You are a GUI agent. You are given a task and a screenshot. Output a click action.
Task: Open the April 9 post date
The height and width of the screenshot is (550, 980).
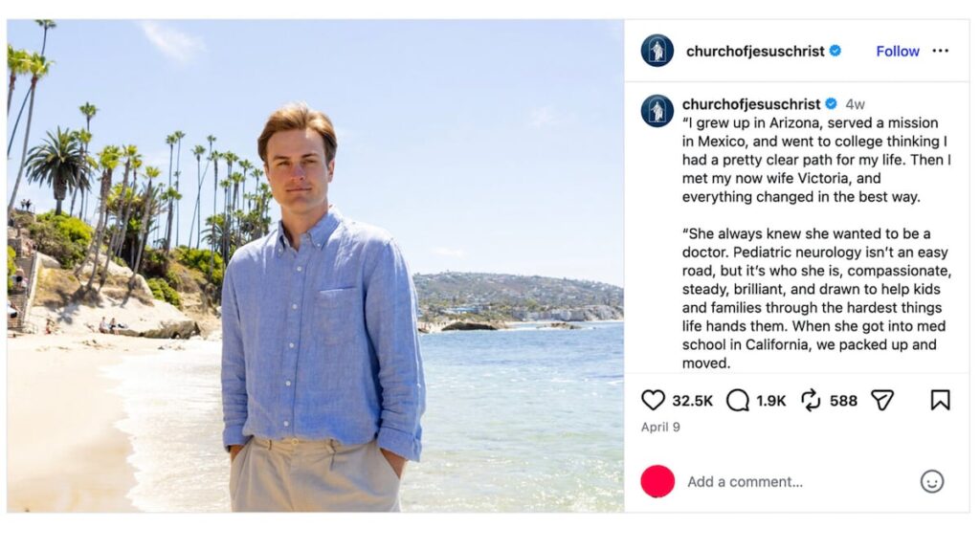point(660,427)
